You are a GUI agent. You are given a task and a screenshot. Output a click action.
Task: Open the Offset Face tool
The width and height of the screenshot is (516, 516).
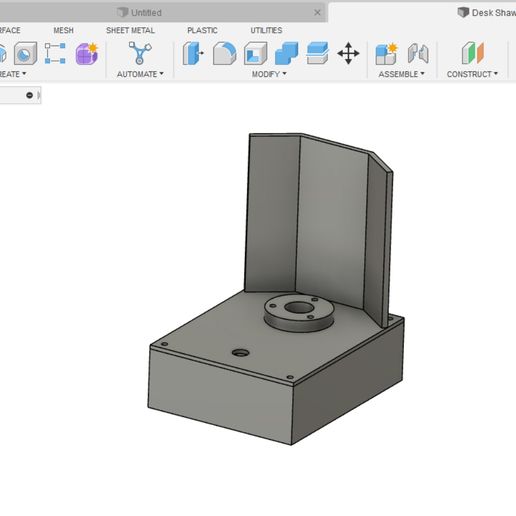point(317,53)
